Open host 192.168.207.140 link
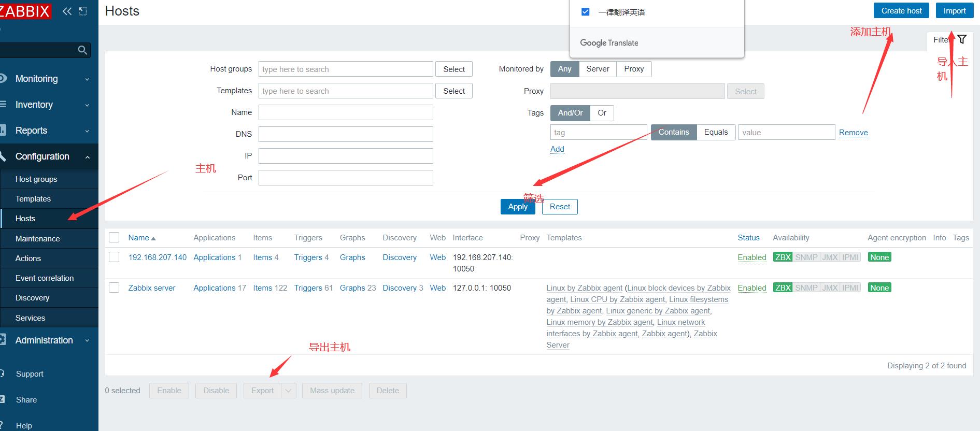The width and height of the screenshot is (980, 431). point(158,257)
